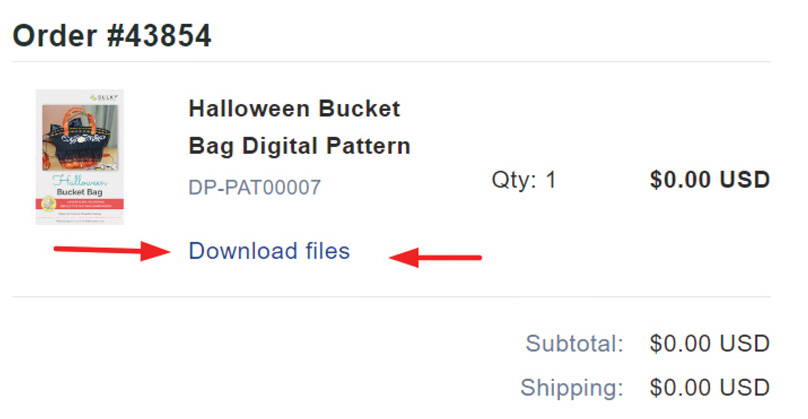Click the bold item price $0.00 USD
The width and height of the screenshot is (808, 419).
(710, 180)
